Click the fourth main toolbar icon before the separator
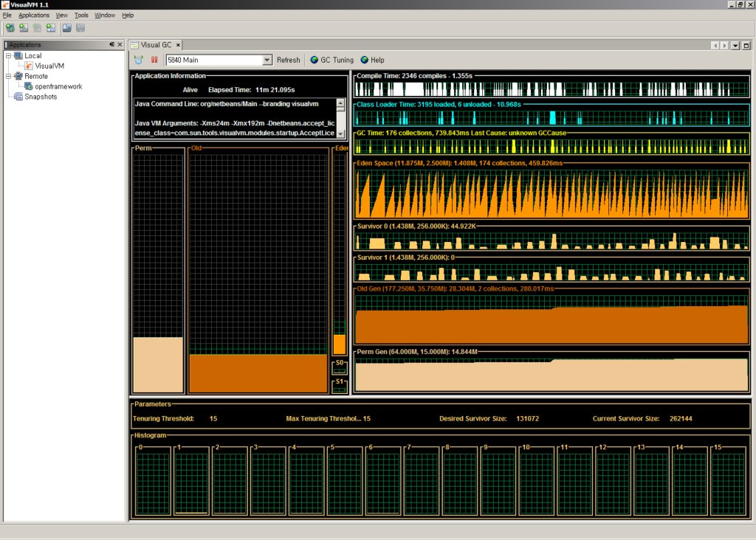The height and width of the screenshot is (540, 756). click(51, 28)
